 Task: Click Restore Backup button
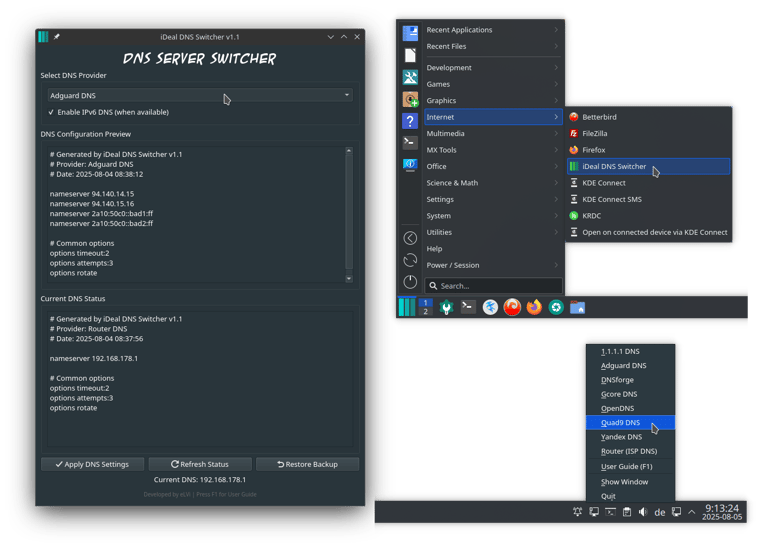tap(308, 464)
